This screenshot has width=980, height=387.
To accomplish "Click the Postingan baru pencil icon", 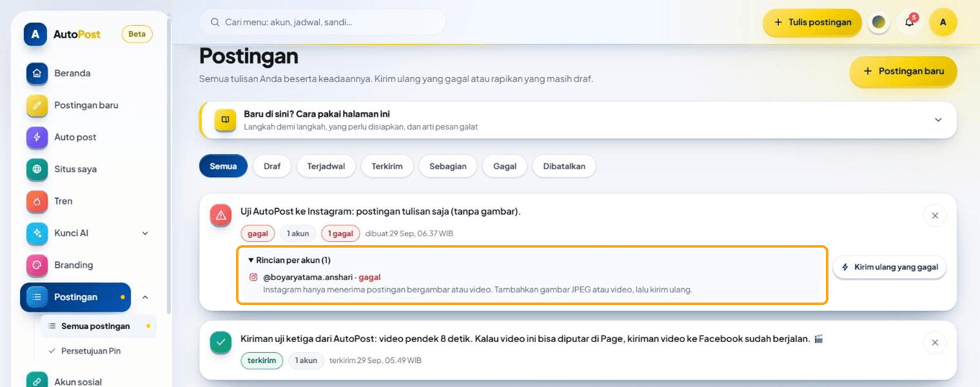I will click(x=37, y=105).
